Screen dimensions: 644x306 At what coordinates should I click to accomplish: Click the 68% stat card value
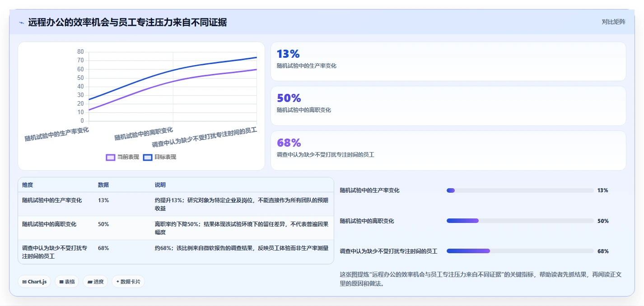pyautogui.click(x=289, y=143)
